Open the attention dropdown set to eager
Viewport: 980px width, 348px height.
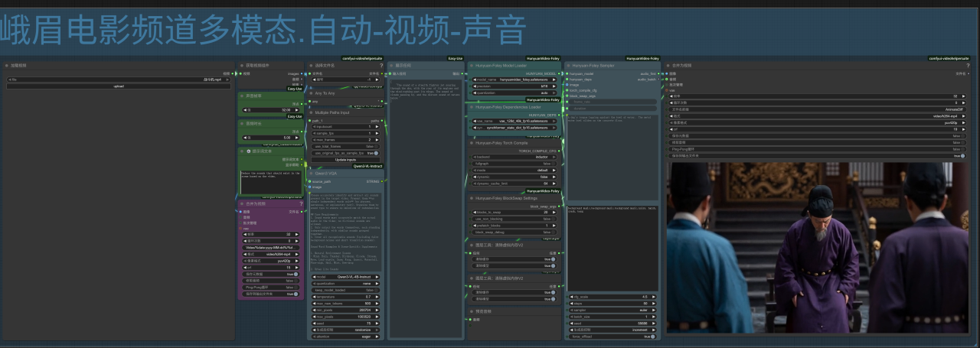coord(345,336)
